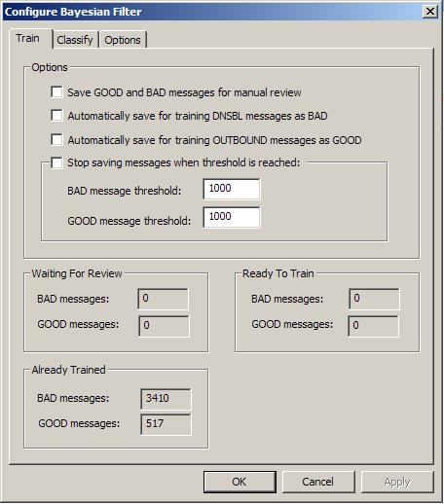Open the Options tab

[123, 40]
